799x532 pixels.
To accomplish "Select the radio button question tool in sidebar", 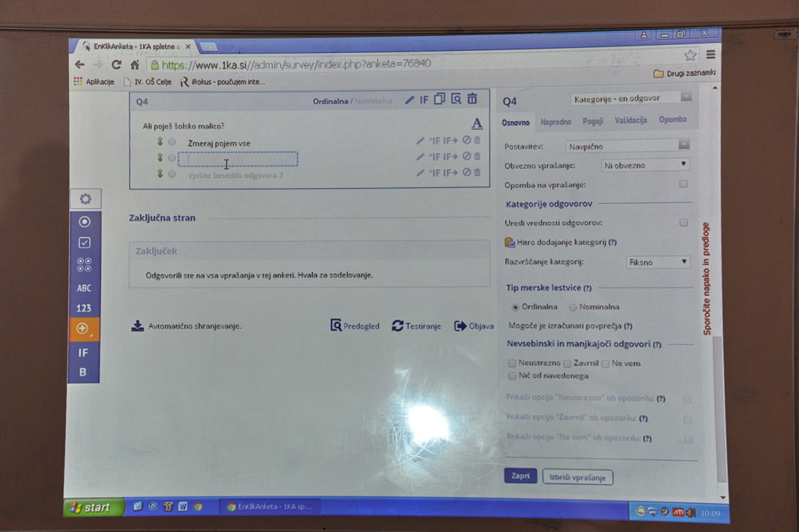I will 84,221.
